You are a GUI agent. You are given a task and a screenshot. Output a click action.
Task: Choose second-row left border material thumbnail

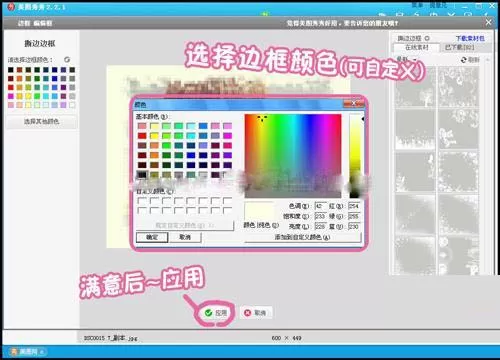(415, 129)
